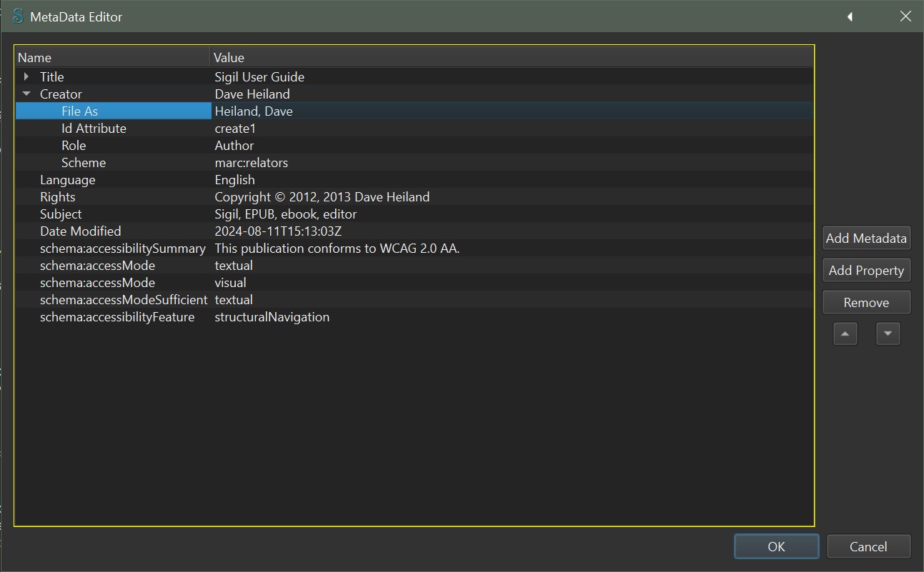Click the WCAG 2.0 AA conformance value

(337, 248)
